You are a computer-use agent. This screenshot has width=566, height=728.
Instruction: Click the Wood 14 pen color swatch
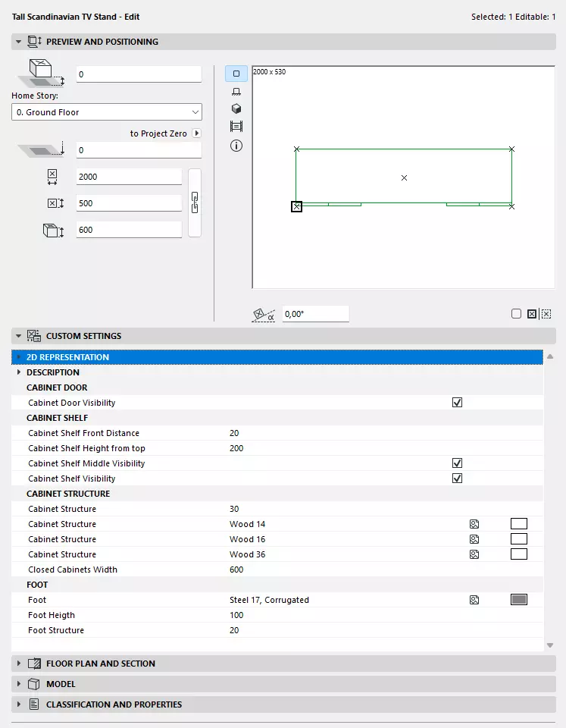pos(519,524)
